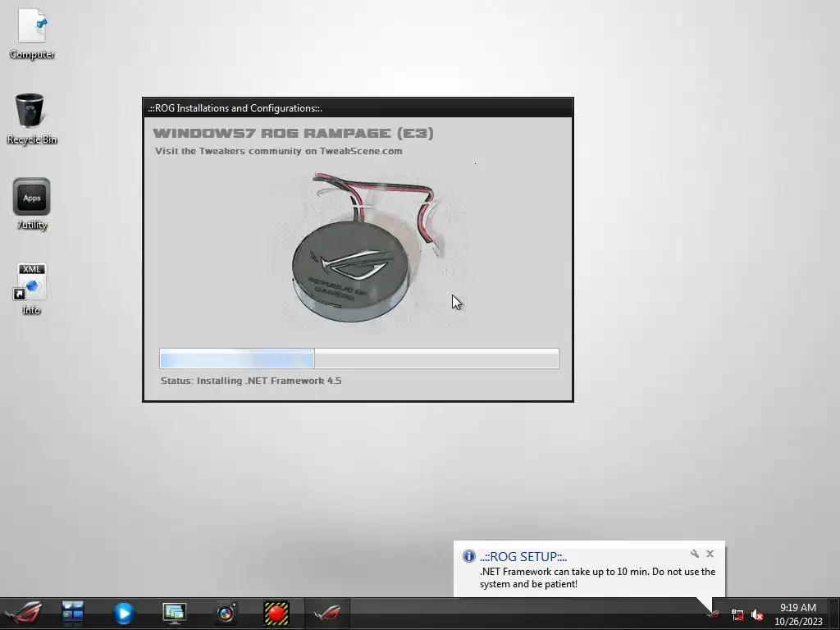Click the Status: Installing .NET Framework 4.5 text
Screen dimensions: 840x630
point(251,381)
